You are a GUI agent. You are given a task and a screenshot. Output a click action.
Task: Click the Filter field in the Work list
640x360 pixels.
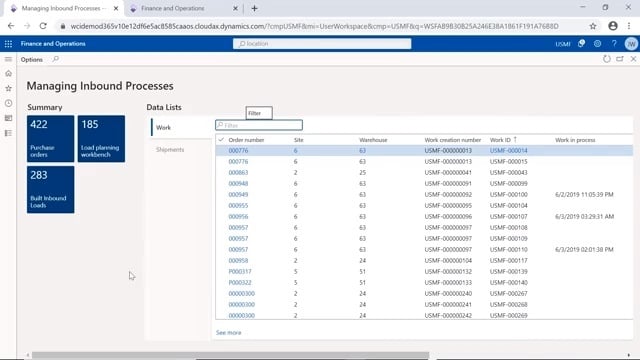(259, 125)
